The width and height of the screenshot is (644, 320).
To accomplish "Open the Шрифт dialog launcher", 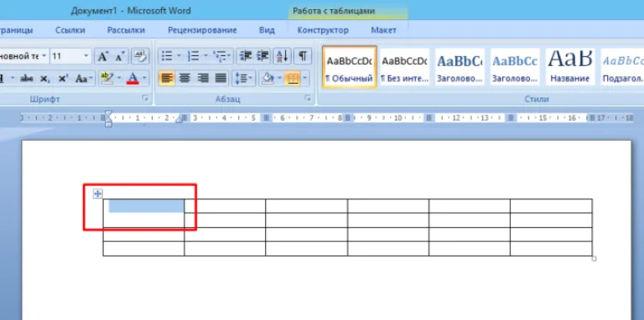I will [144, 98].
